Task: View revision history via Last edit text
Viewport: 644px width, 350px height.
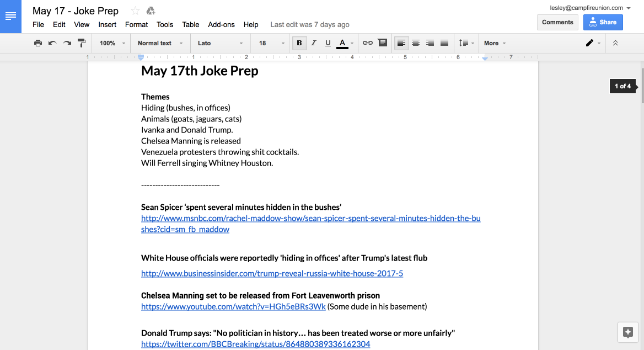Action: pos(310,25)
